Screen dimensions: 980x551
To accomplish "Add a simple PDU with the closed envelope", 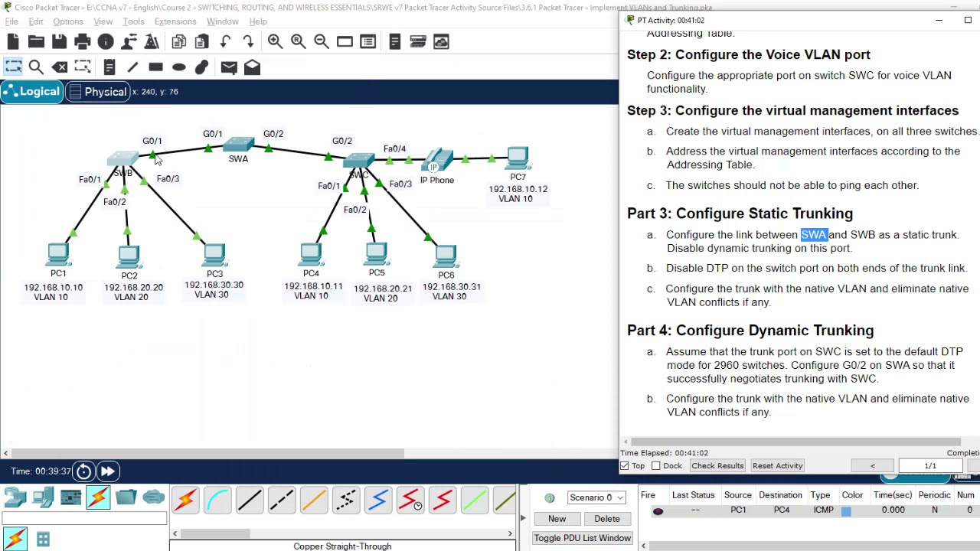I will (229, 67).
